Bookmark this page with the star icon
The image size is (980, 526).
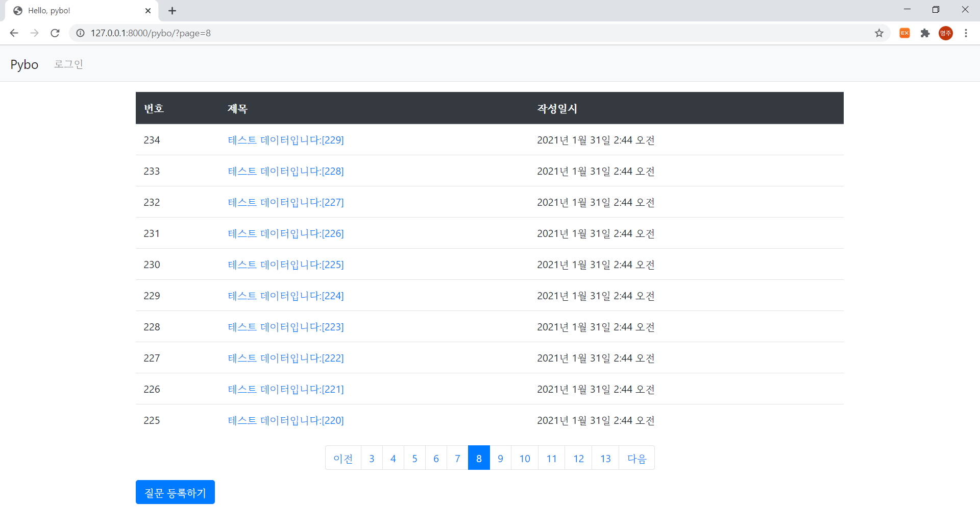[x=879, y=33]
